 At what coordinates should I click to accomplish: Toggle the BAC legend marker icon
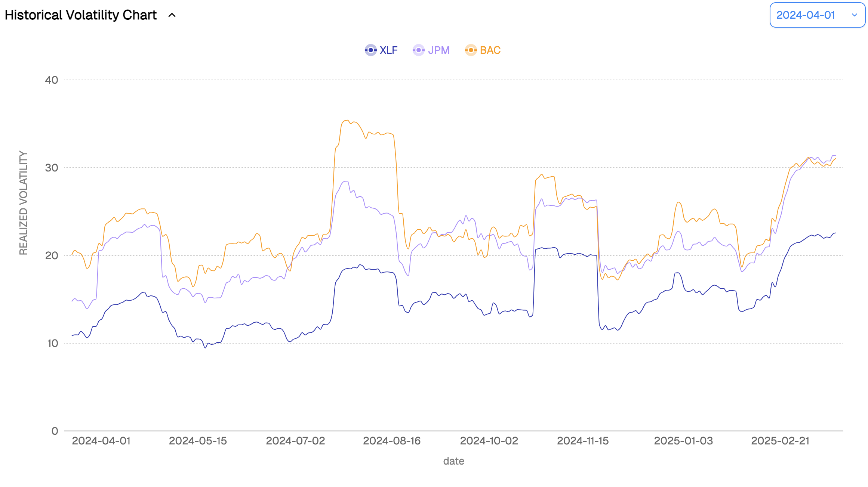pyautogui.click(x=471, y=50)
